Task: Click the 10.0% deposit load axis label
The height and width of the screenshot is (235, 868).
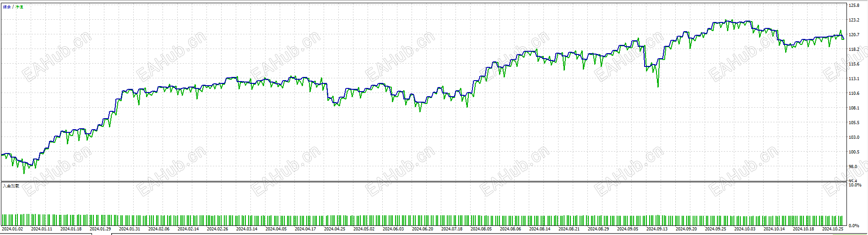Action: tap(855, 185)
